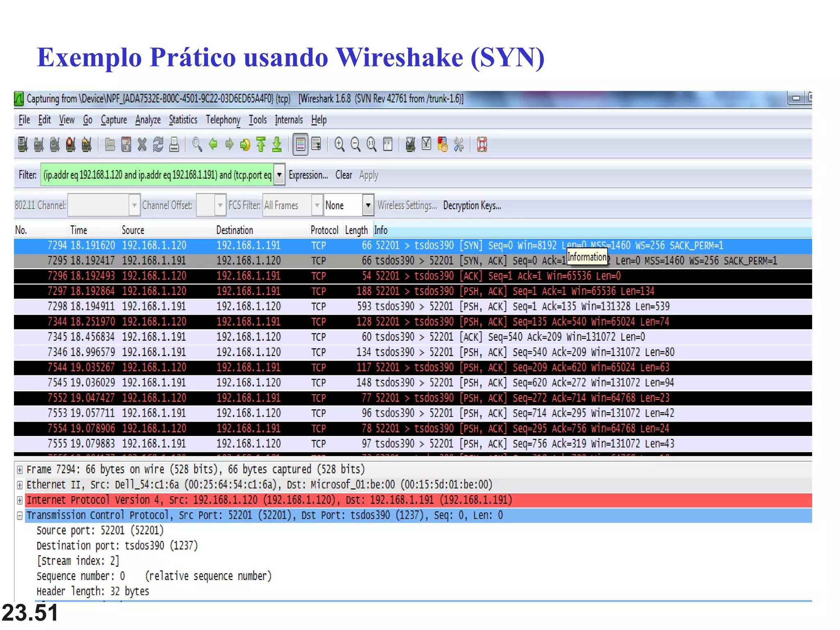This screenshot has height=630, width=840.
Task: Click in the display filter input field
Action: pos(157,175)
